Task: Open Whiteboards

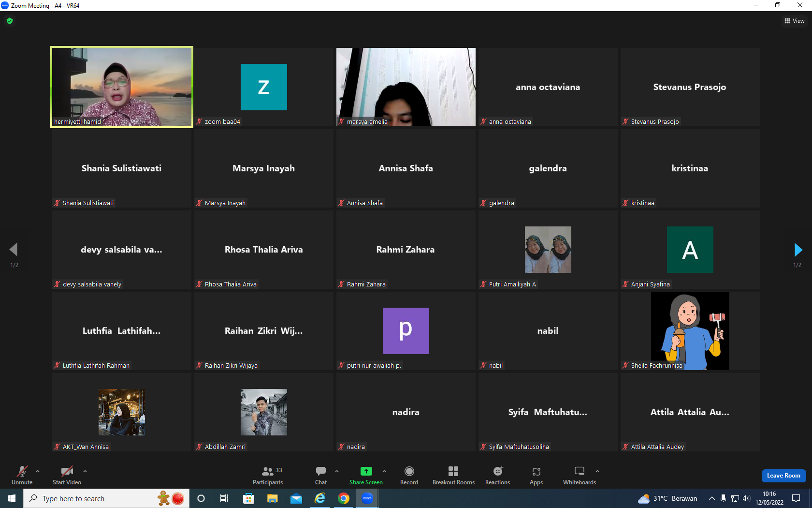Action: [579, 476]
